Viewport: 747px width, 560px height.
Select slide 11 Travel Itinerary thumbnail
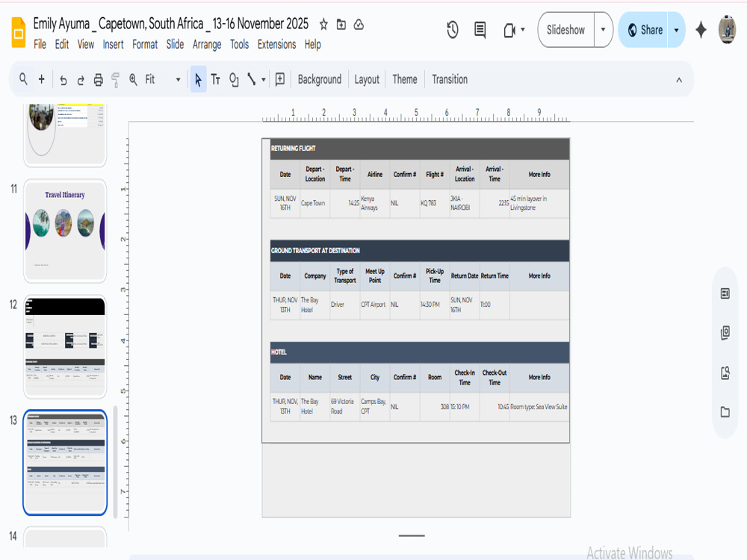[x=65, y=231]
